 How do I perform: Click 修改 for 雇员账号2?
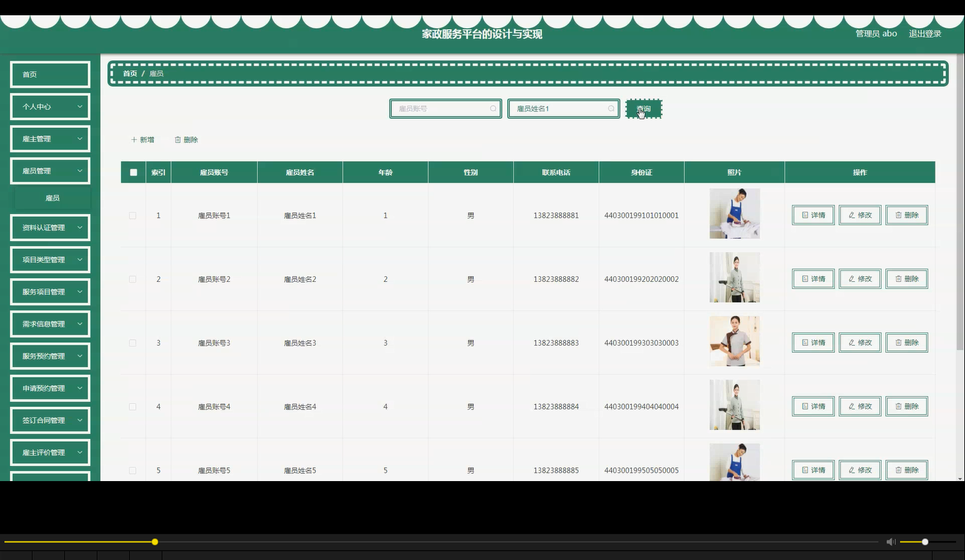(x=860, y=279)
